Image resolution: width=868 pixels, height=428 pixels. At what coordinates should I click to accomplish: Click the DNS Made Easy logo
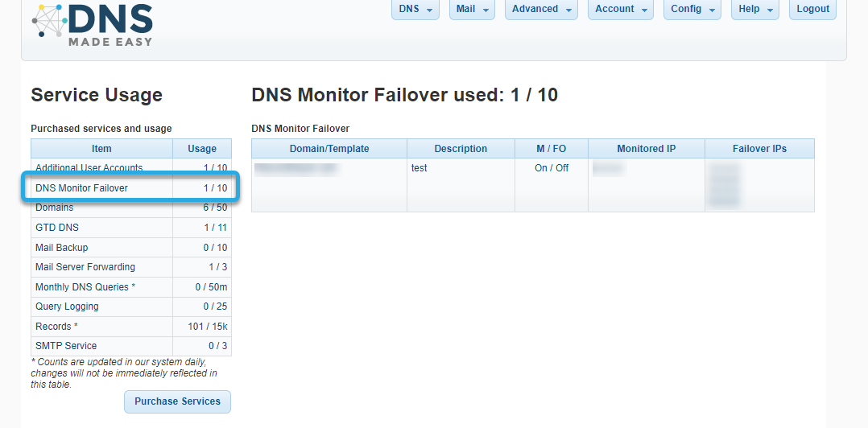[92, 25]
